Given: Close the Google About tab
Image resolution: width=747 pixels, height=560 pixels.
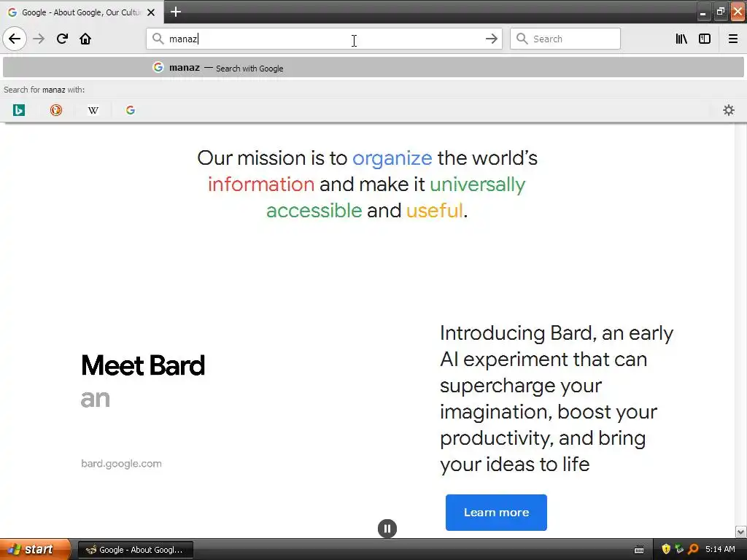Looking at the screenshot, I should coord(151,12).
